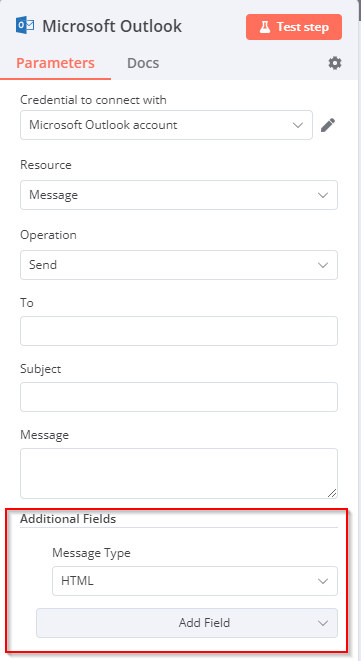Click into the To input field
Viewport: 361px width, 661px height.
(x=179, y=331)
